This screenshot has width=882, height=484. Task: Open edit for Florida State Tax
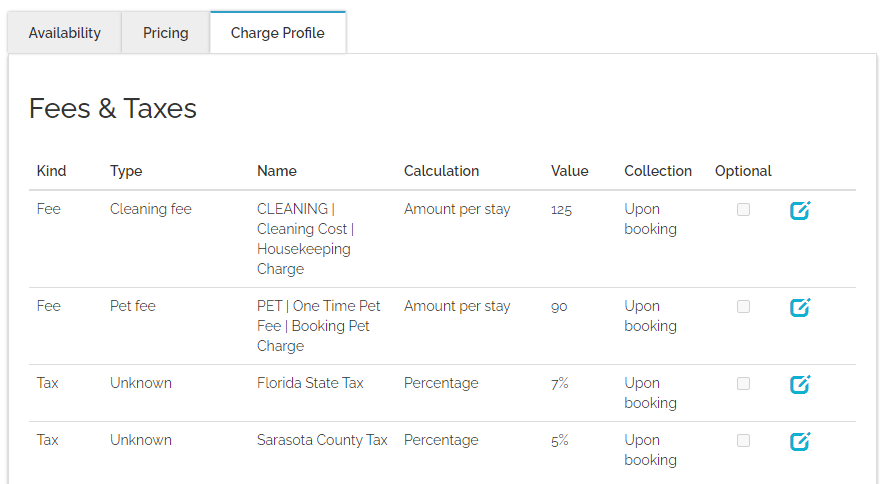click(x=800, y=384)
